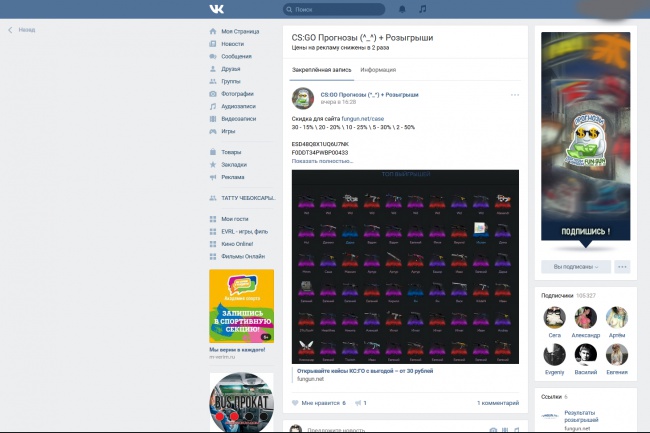
Task: Click the Видеозаписи film icon
Action: coord(213,119)
